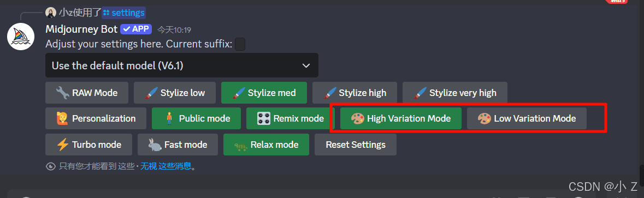Enable High Variation Mode

click(x=401, y=118)
